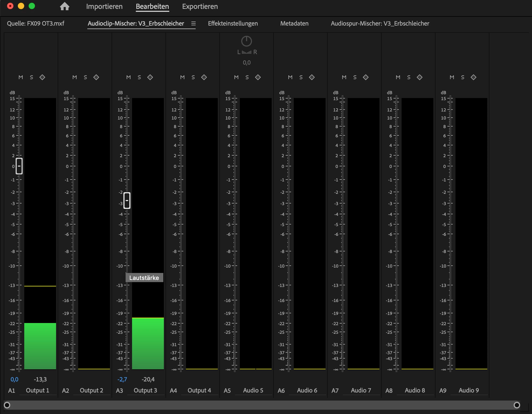Click keyframe diamond icon on channel A7
The width and height of the screenshot is (532, 414).
click(x=366, y=77)
